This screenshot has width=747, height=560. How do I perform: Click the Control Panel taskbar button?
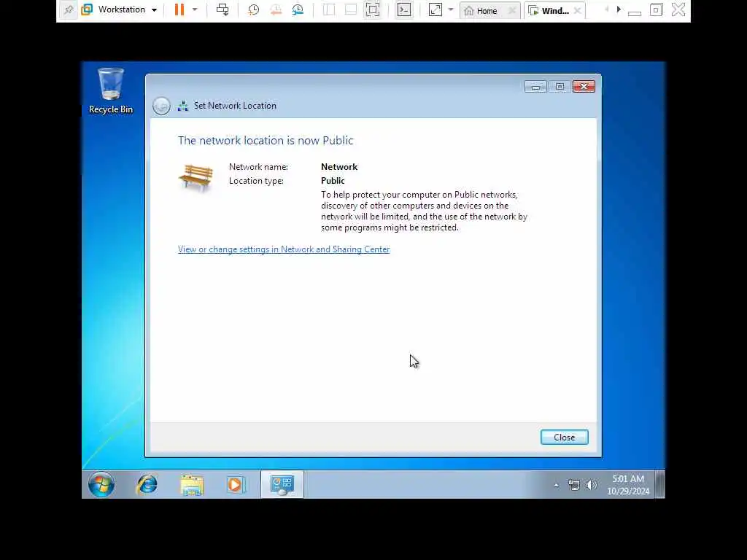click(x=282, y=484)
